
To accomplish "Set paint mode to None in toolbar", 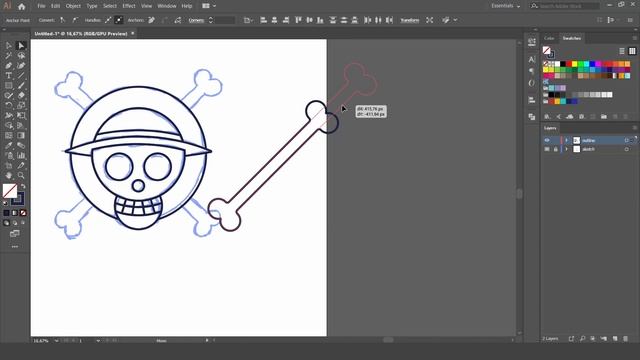I will [x=23, y=213].
